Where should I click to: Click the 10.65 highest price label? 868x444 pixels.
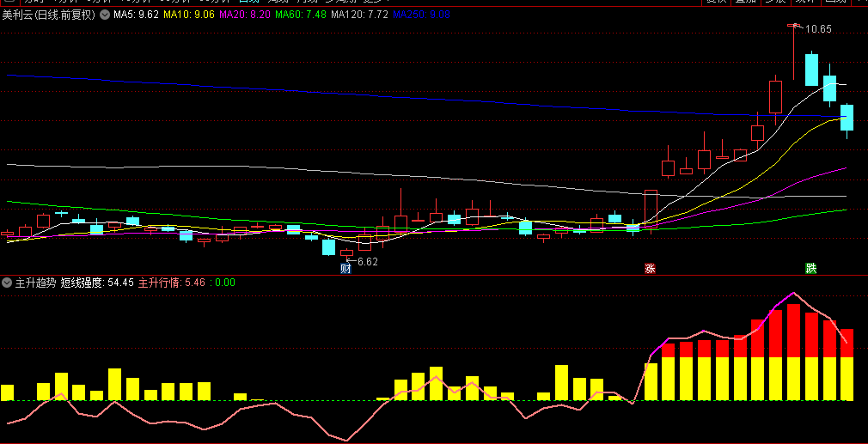(x=818, y=29)
